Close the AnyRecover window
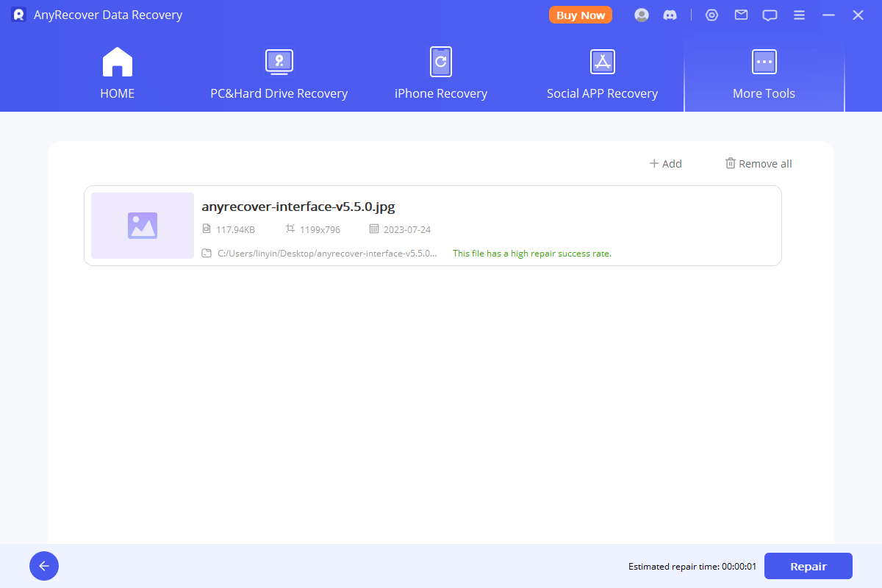 click(x=858, y=15)
